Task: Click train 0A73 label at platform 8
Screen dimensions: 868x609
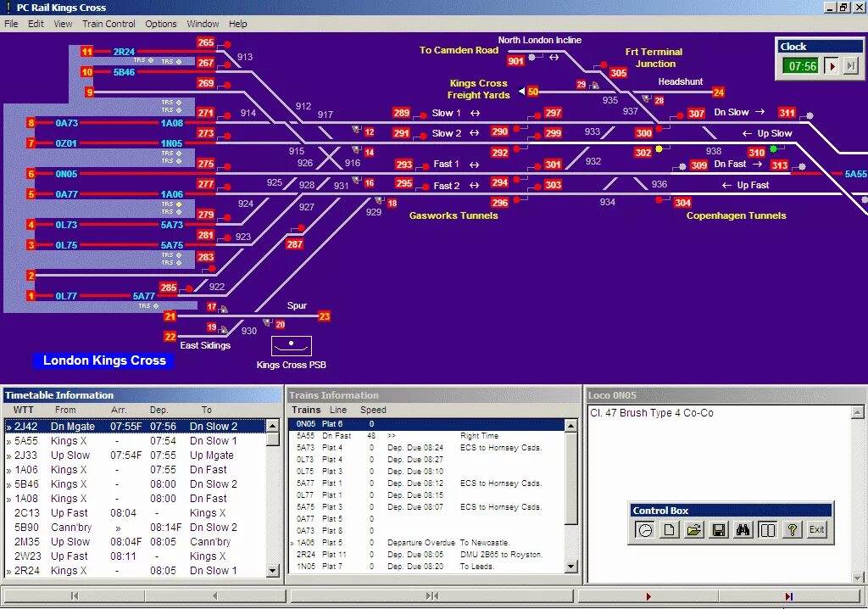Action: [x=66, y=123]
